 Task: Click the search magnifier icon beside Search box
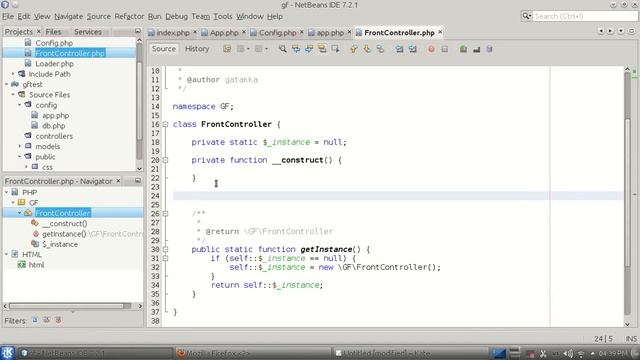pos(527,16)
